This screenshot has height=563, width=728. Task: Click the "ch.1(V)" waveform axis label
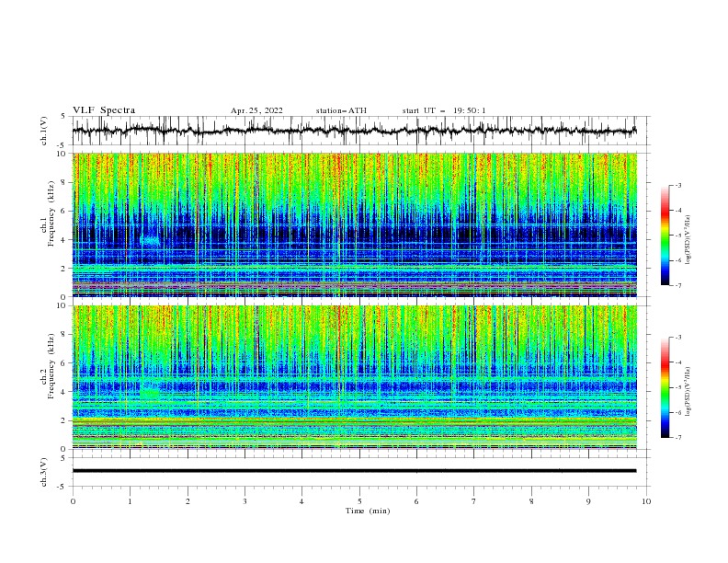click(x=44, y=131)
